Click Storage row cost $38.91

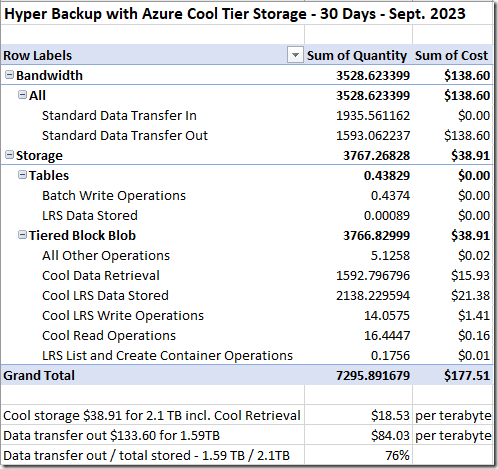(x=470, y=156)
